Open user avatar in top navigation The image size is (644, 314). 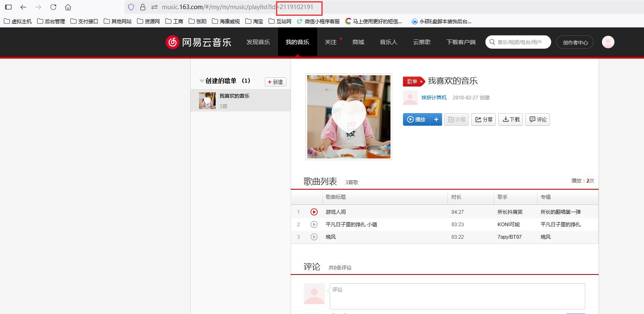pos(608,42)
